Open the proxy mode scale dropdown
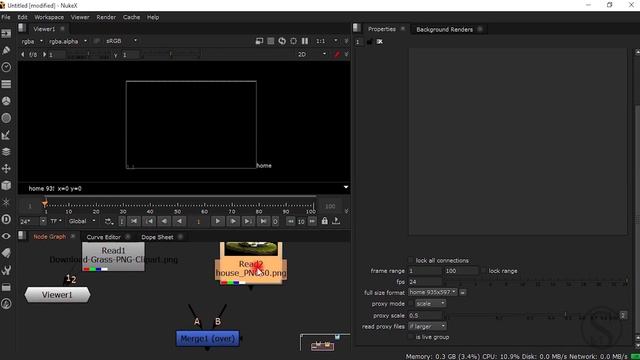This screenshot has height=360, width=640. (431, 304)
